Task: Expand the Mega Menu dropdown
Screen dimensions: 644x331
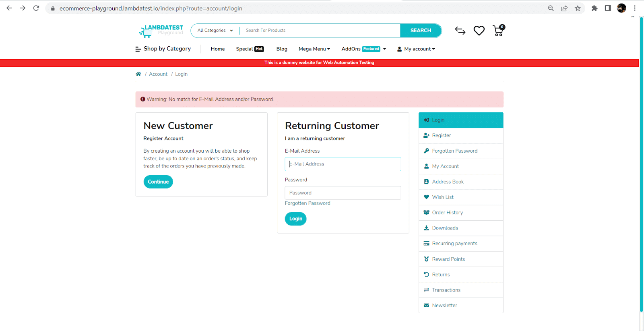Action: coord(314,49)
